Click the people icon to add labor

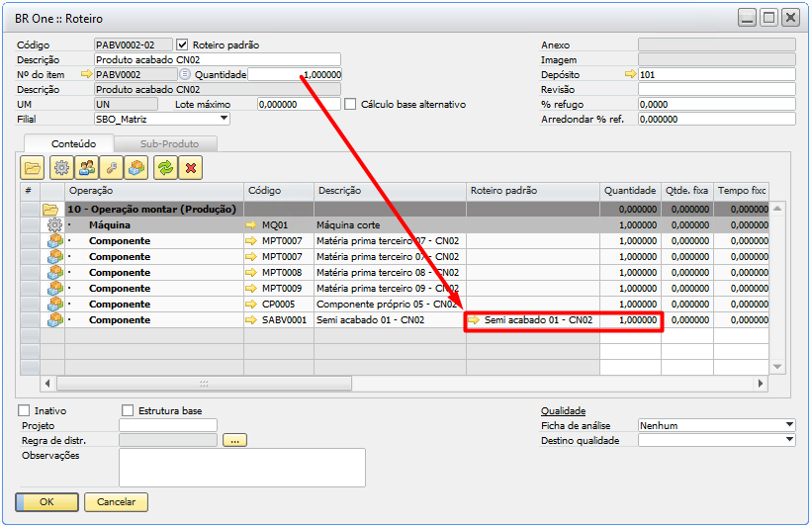point(87,168)
